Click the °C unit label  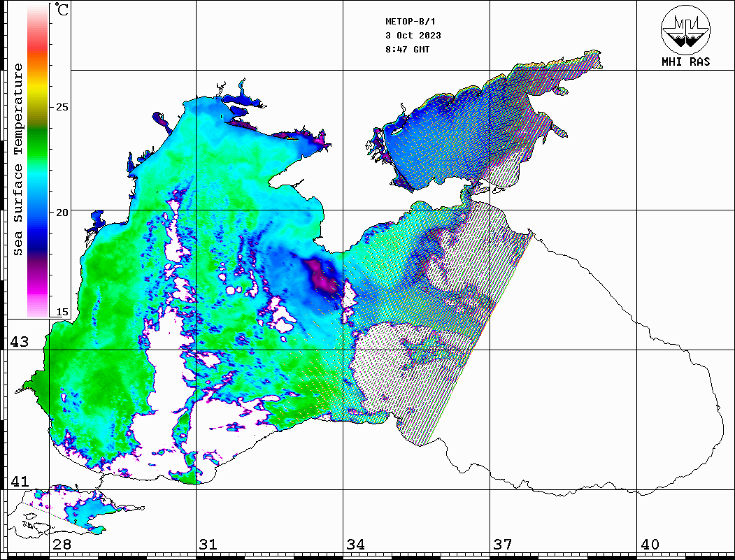point(62,9)
